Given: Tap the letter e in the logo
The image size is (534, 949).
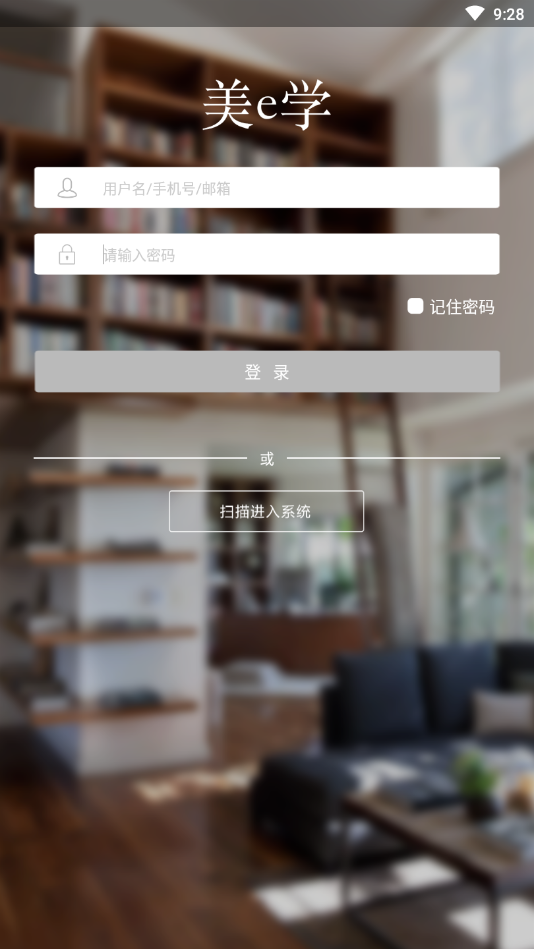Looking at the screenshot, I should (x=266, y=108).
